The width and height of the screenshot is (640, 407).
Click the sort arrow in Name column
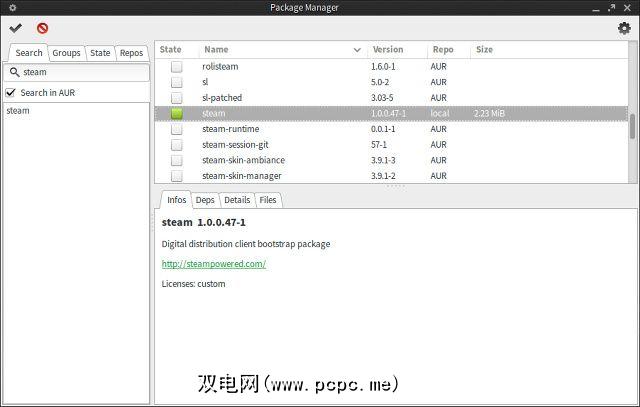357,50
